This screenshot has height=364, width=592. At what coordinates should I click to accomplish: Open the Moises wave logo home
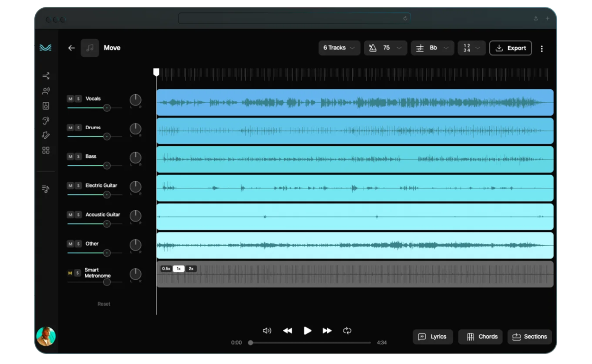pos(45,48)
